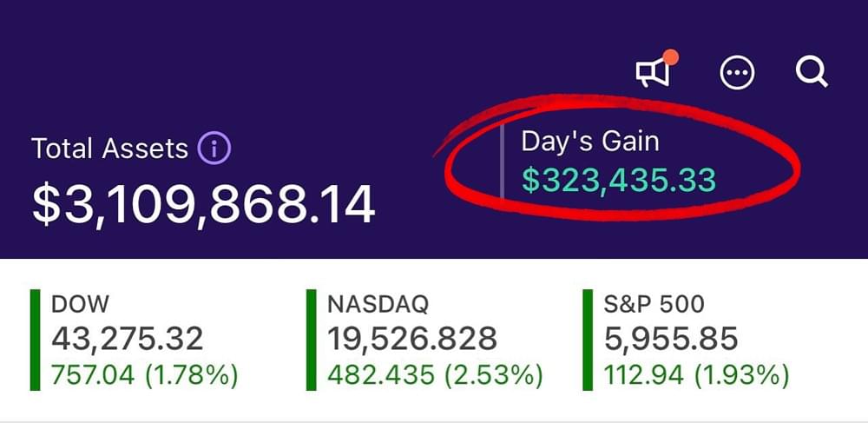
Task: Show Total Assets info tooltip
Action: pyautogui.click(x=214, y=149)
